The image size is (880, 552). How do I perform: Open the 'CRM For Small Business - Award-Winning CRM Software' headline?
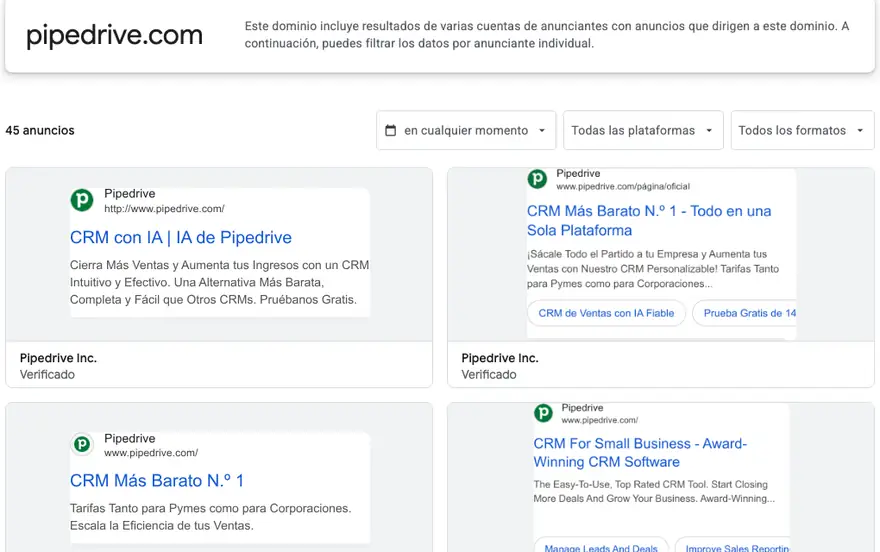640,453
